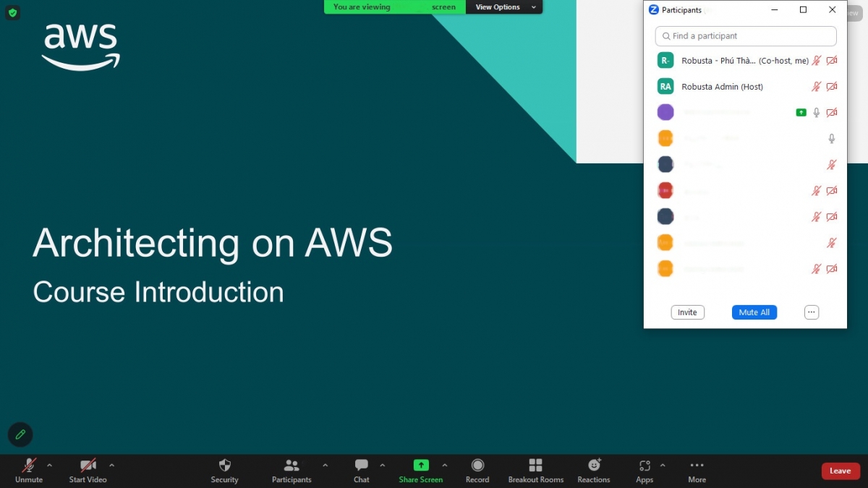The image size is (868, 488).
Task: Click the Mute All button
Action: [x=754, y=312]
